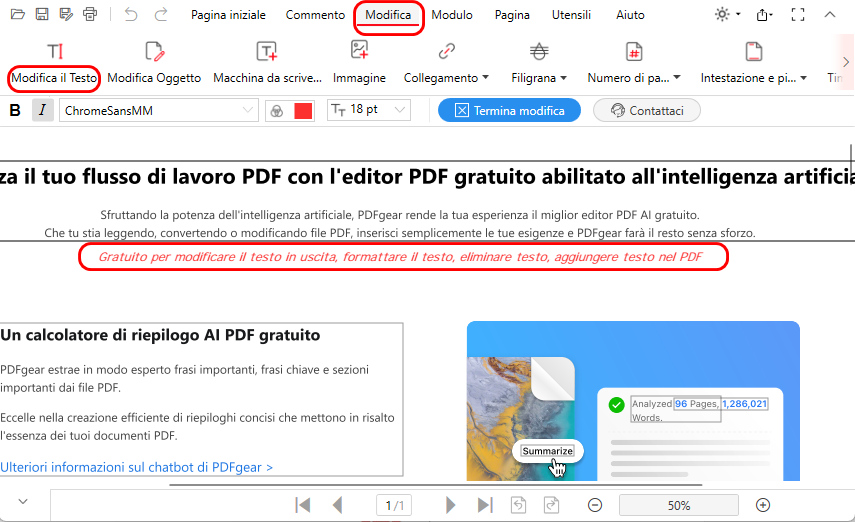Pick the red text color swatch

coord(303,111)
